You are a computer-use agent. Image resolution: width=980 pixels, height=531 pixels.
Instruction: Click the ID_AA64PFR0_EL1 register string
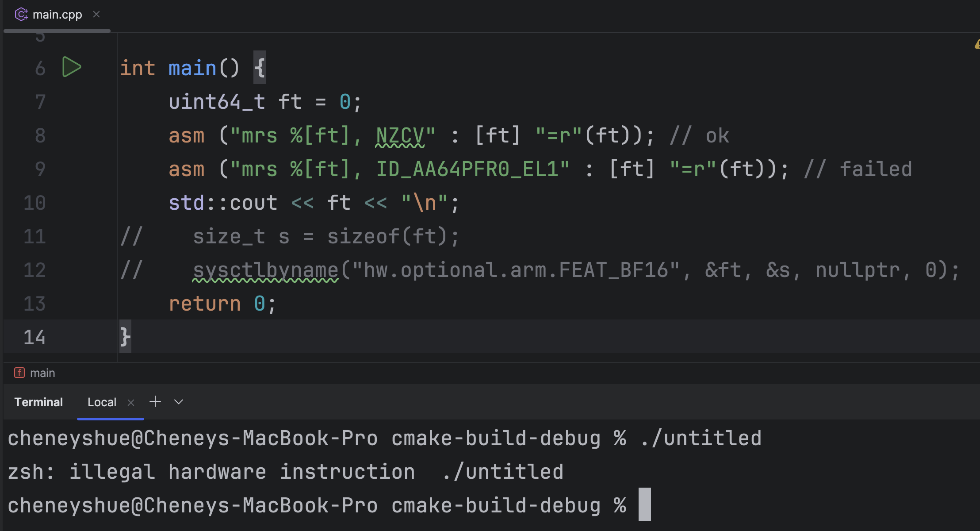467,169
